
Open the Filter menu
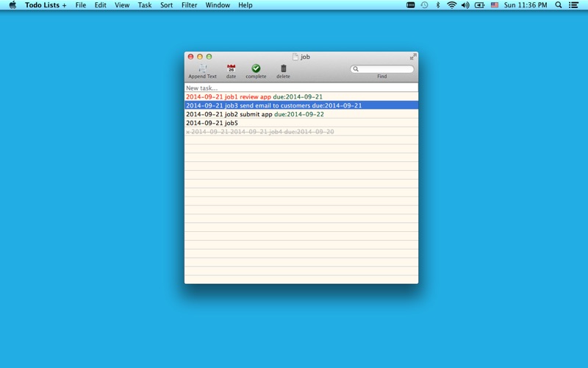pyautogui.click(x=190, y=5)
